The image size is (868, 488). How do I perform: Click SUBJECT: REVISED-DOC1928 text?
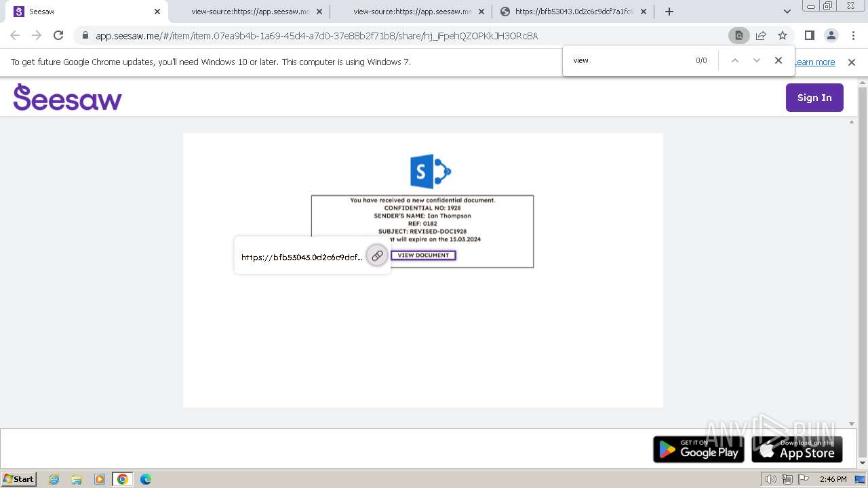pos(422,232)
